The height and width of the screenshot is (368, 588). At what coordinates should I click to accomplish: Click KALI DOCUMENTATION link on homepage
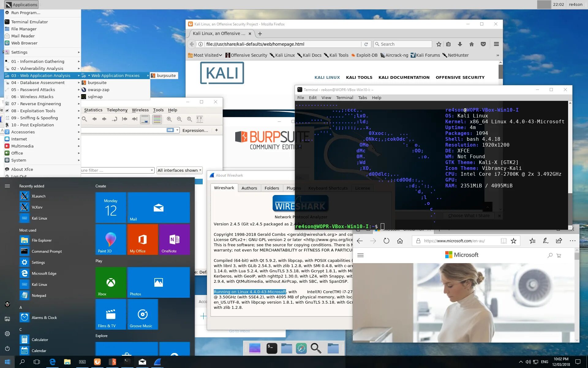(404, 77)
